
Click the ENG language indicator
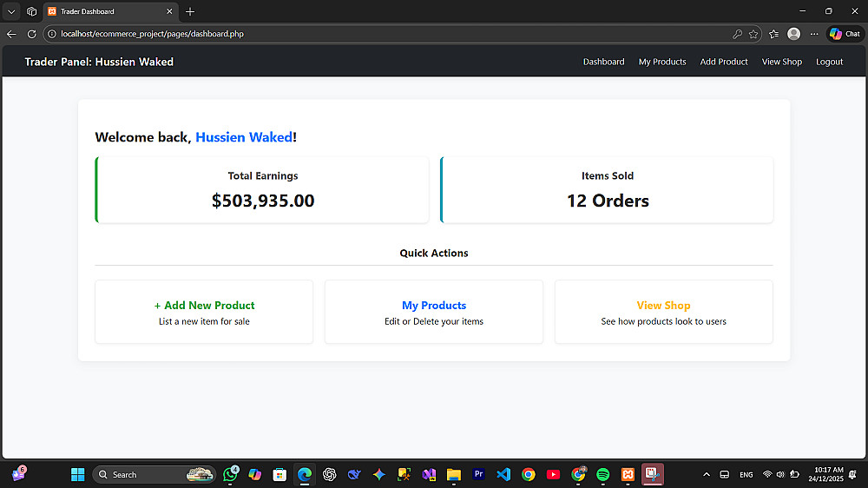tap(746, 475)
